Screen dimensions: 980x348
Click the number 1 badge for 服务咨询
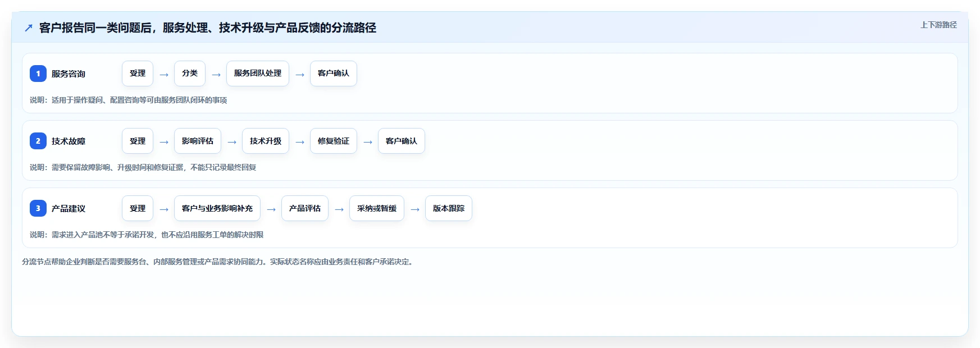pyautogui.click(x=38, y=74)
